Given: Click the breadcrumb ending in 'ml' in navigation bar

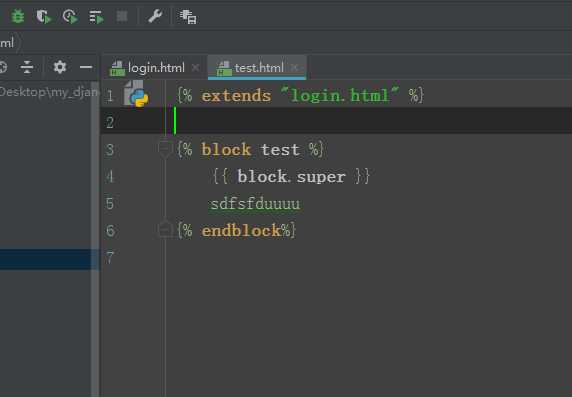Looking at the screenshot, I should click(7, 43).
